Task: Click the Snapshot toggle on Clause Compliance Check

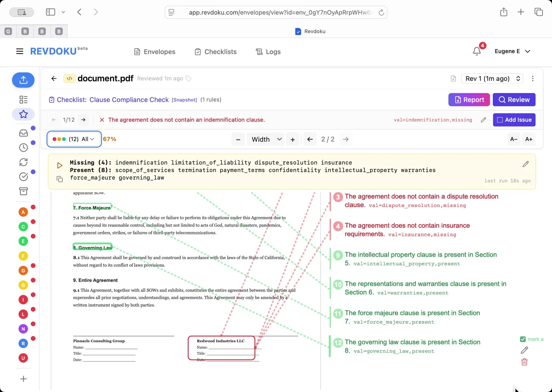Action: [x=184, y=100]
